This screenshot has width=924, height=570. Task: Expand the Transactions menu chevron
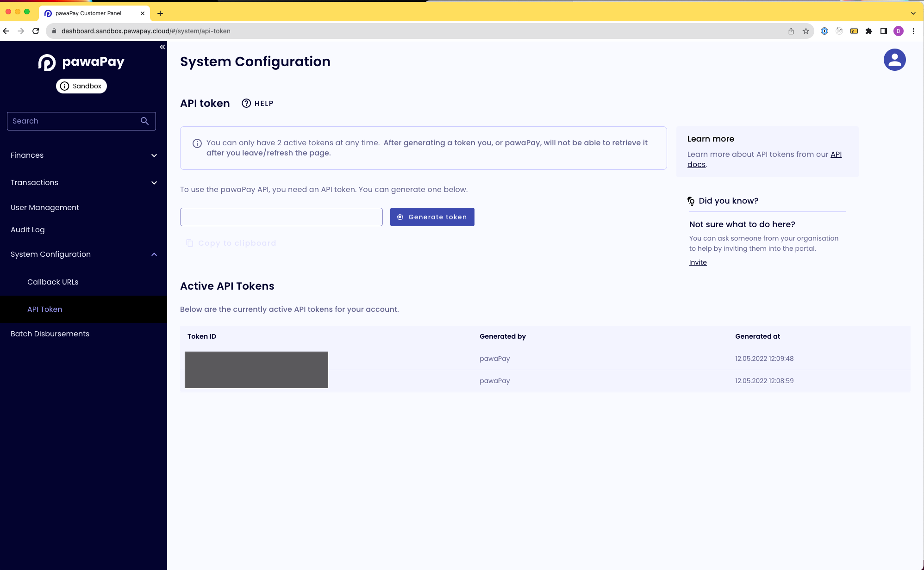point(154,183)
